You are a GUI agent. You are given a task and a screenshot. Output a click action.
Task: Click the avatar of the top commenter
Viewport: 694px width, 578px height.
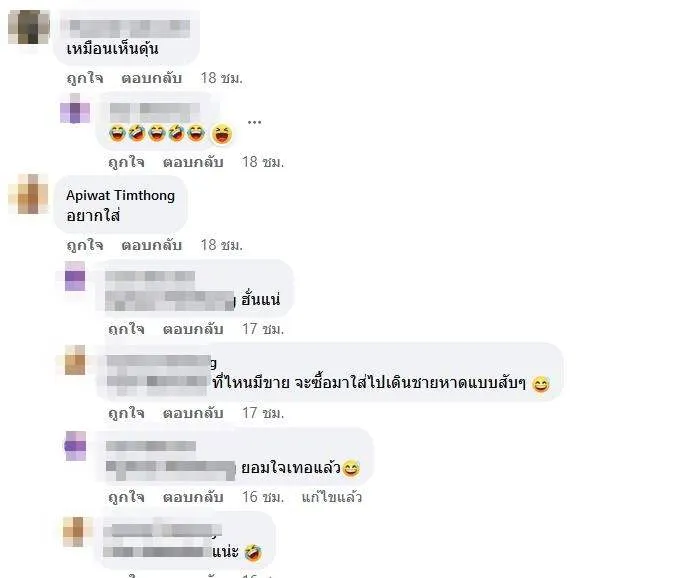(29, 27)
